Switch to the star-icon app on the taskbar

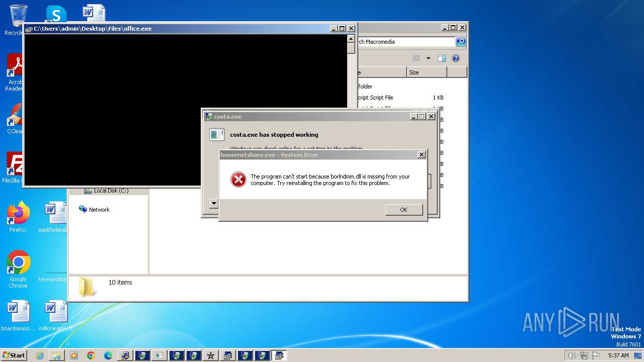210,355
